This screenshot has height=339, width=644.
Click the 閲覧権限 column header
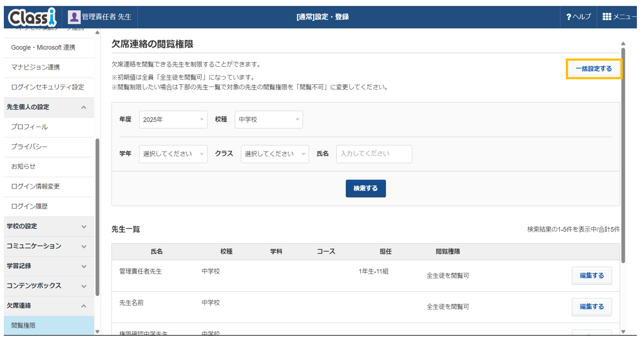[x=448, y=252]
